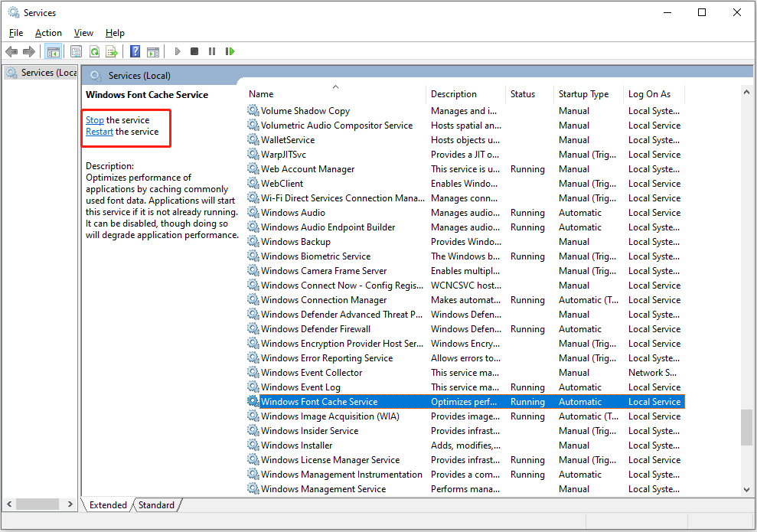Click the back navigation arrow
This screenshot has height=532, width=757.
[11, 51]
